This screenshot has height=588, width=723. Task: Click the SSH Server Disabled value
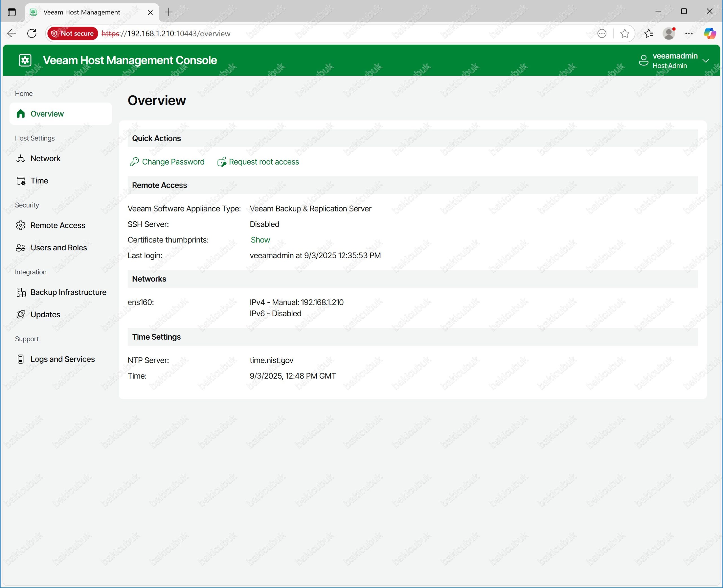(264, 224)
